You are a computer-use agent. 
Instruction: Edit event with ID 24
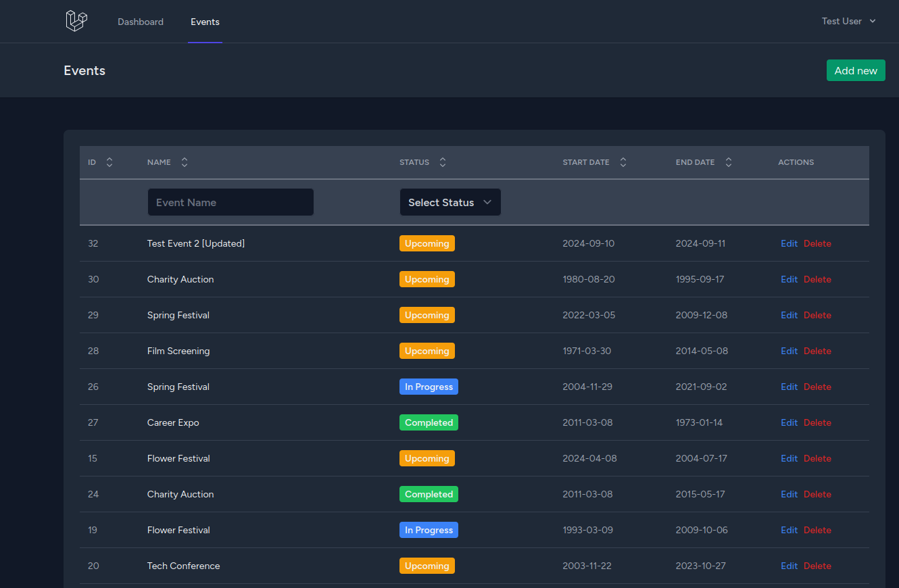tap(789, 494)
